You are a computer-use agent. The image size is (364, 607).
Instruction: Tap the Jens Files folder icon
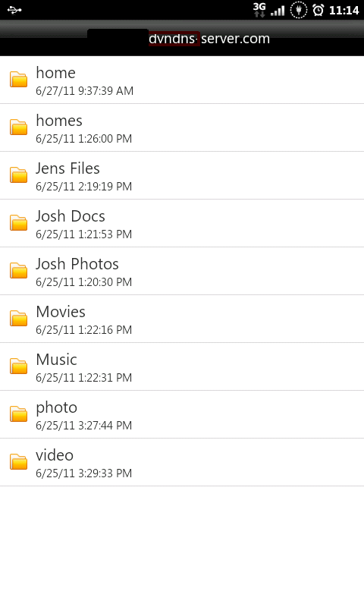(x=18, y=175)
